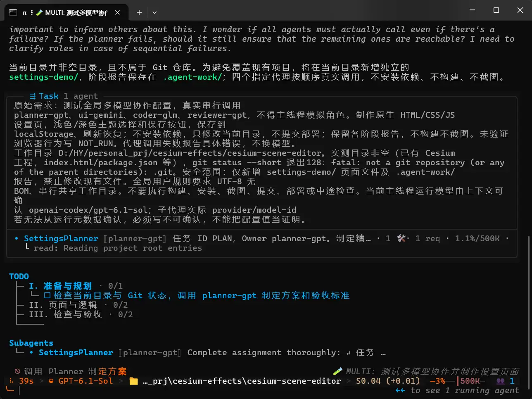Click the 1.1%/500K usage text

[x=477, y=238]
